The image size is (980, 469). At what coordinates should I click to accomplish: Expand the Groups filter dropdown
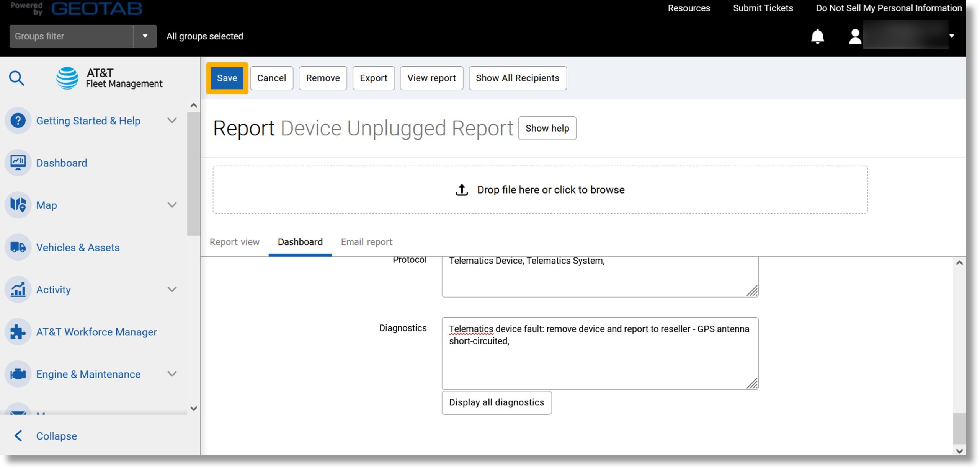144,36
